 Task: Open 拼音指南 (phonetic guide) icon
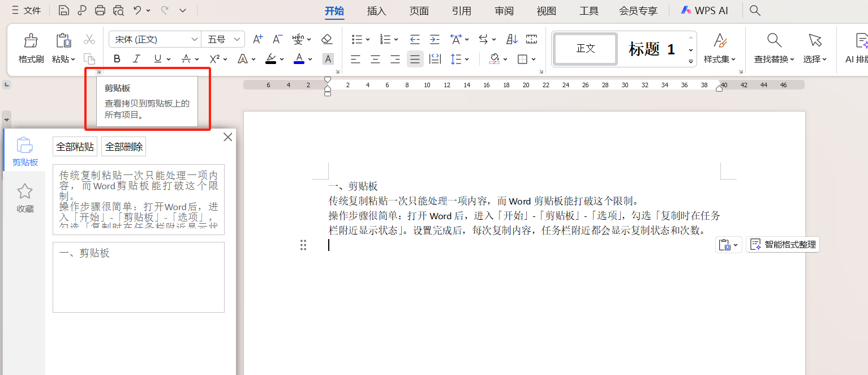click(298, 39)
